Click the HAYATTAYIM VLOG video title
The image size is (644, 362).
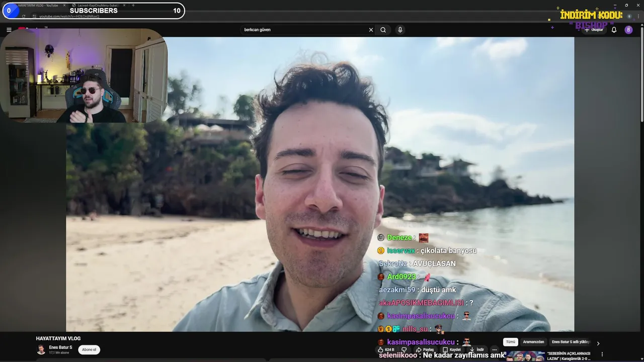tap(58, 338)
